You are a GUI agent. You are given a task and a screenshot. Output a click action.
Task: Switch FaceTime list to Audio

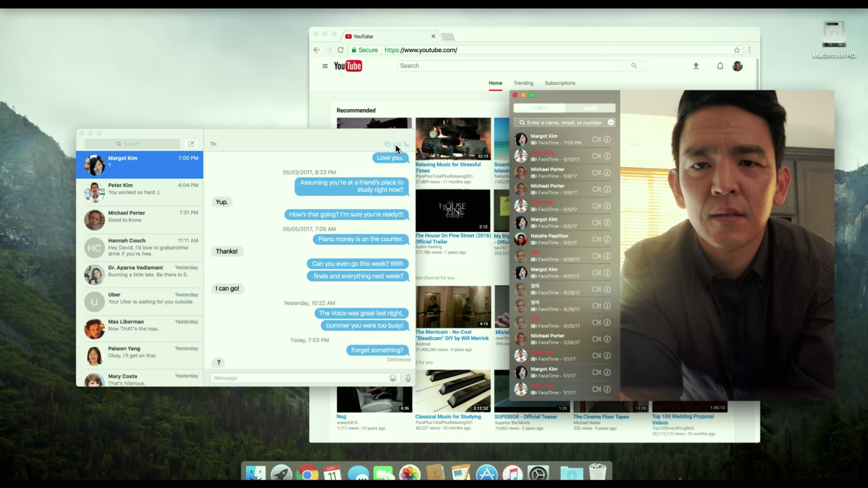(x=590, y=108)
